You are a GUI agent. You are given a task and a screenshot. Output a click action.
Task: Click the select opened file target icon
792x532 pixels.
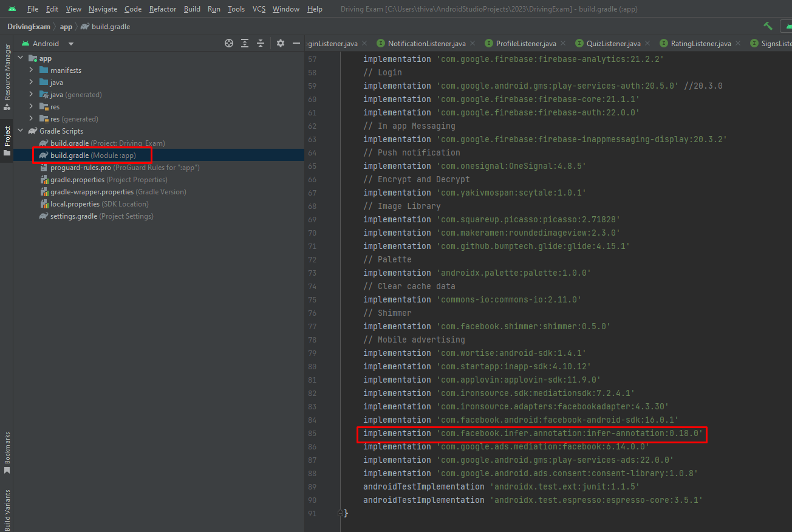pyautogui.click(x=229, y=43)
